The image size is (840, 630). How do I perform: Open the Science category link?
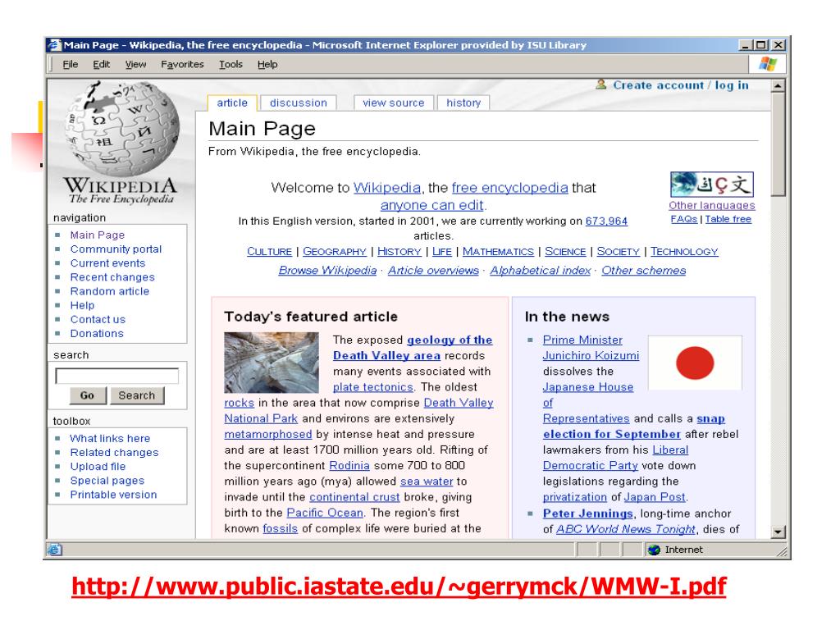565,252
